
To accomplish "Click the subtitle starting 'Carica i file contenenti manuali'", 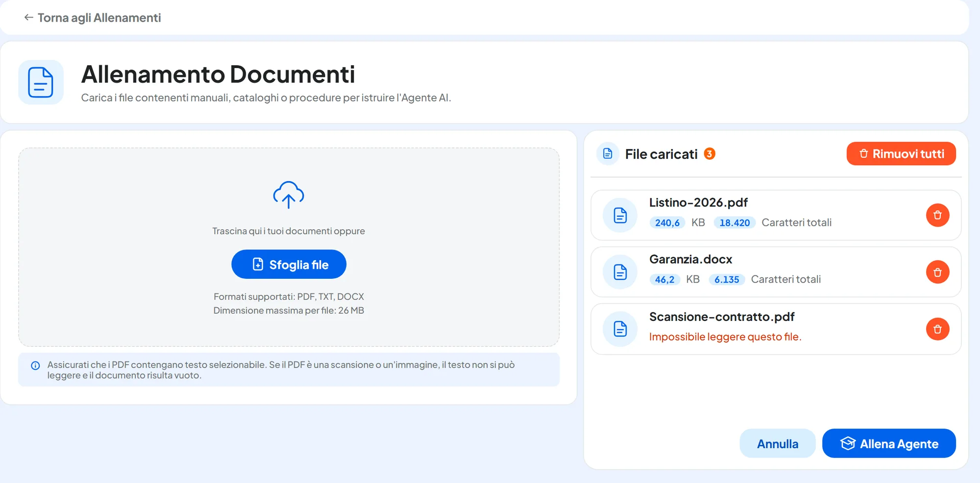I will (x=266, y=98).
